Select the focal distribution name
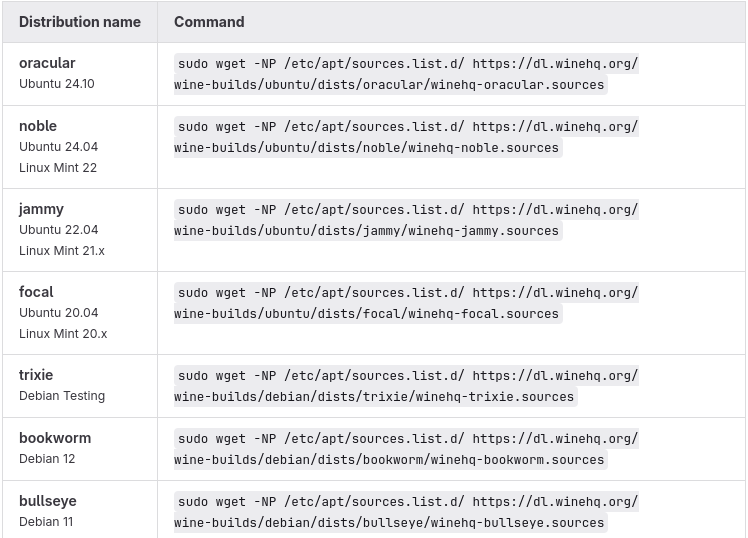 coord(36,292)
